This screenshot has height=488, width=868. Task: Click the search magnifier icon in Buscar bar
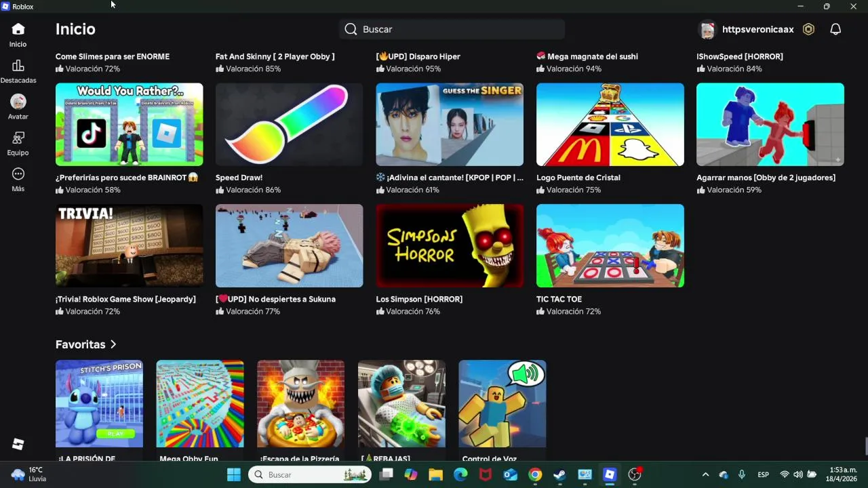tap(351, 29)
